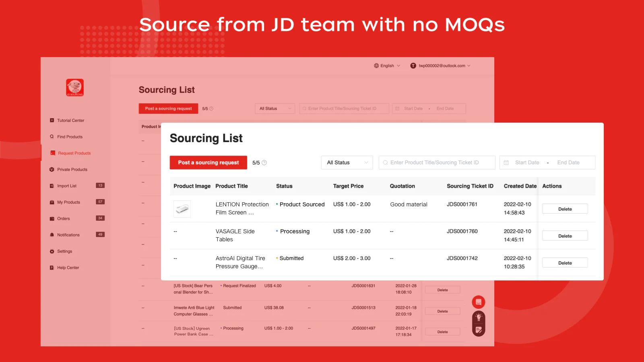Click background Post a sourcing request button

tap(168, 109)
